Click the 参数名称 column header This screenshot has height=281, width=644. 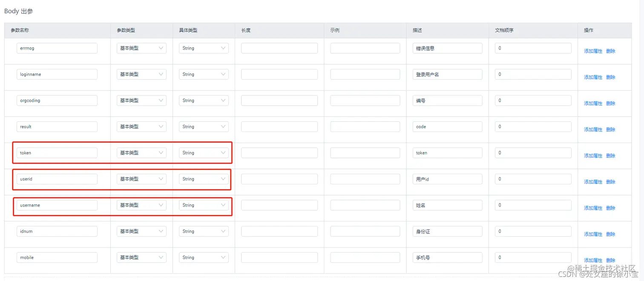point(20,31)
